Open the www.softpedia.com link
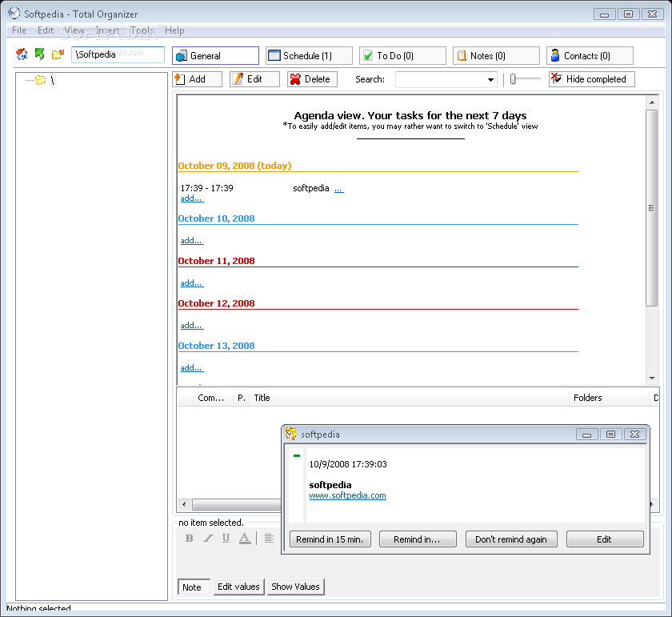The height and width of the screenshot is (617, 672). click(347, 495)
